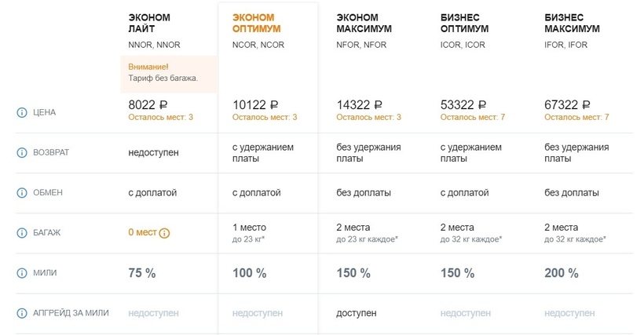Click the info icon next to БАГАЖ
644x335 pixels.
tap(21, 232)
